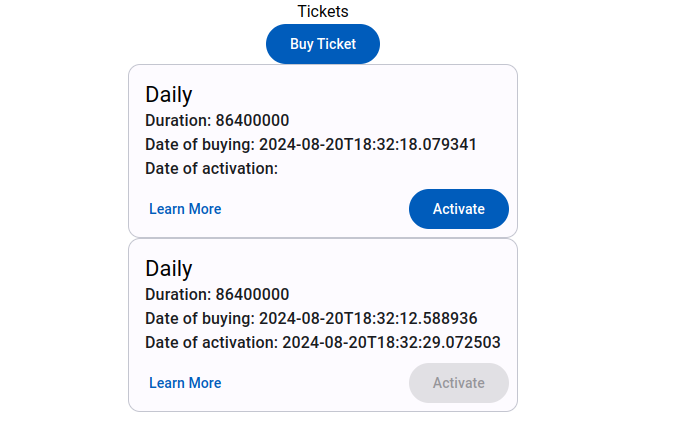Viewport: 678px width, 447px height.
Task: Select the Daily title of the unactivated ticket
Action: [169, 95]
